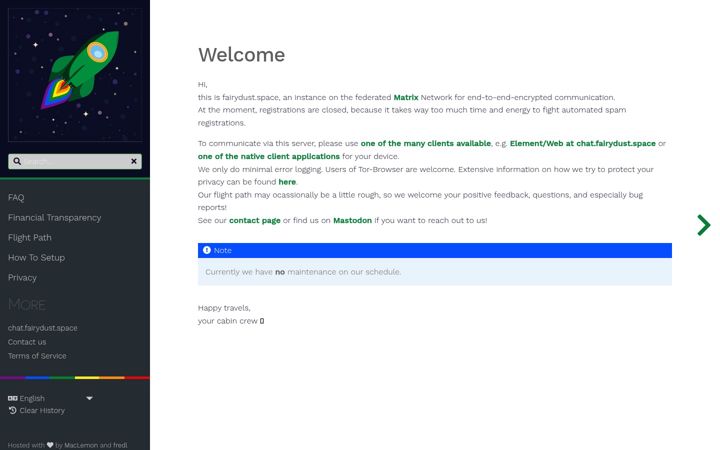
Task: Click the language flag icon
Action: tap(12, 398)
